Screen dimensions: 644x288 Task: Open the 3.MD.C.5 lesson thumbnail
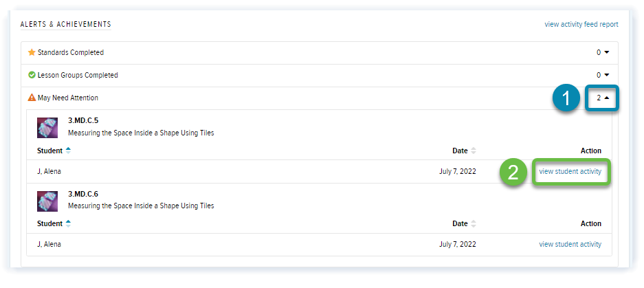[x=47, y=127]
